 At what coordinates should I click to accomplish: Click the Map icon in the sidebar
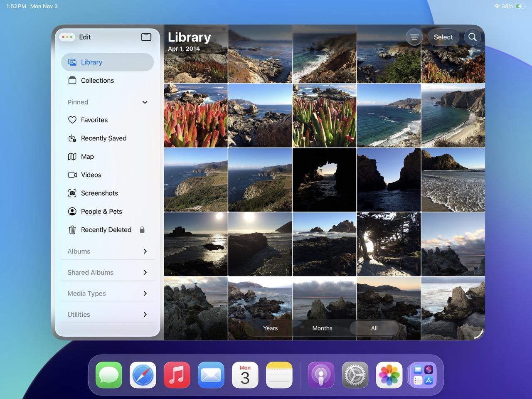tap(72, 157)
